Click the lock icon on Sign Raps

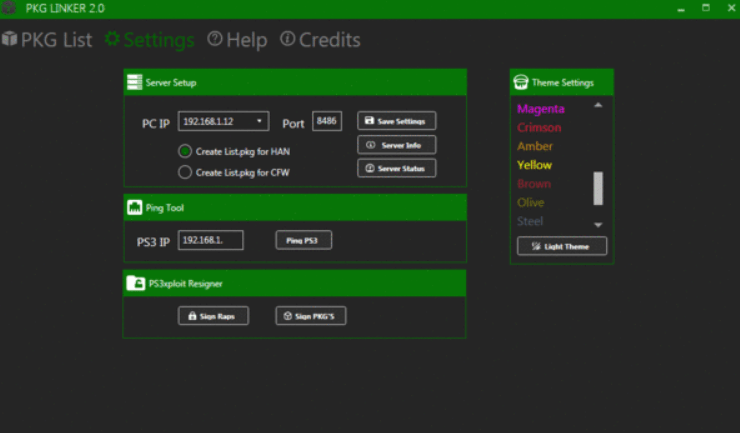point(192,316)
